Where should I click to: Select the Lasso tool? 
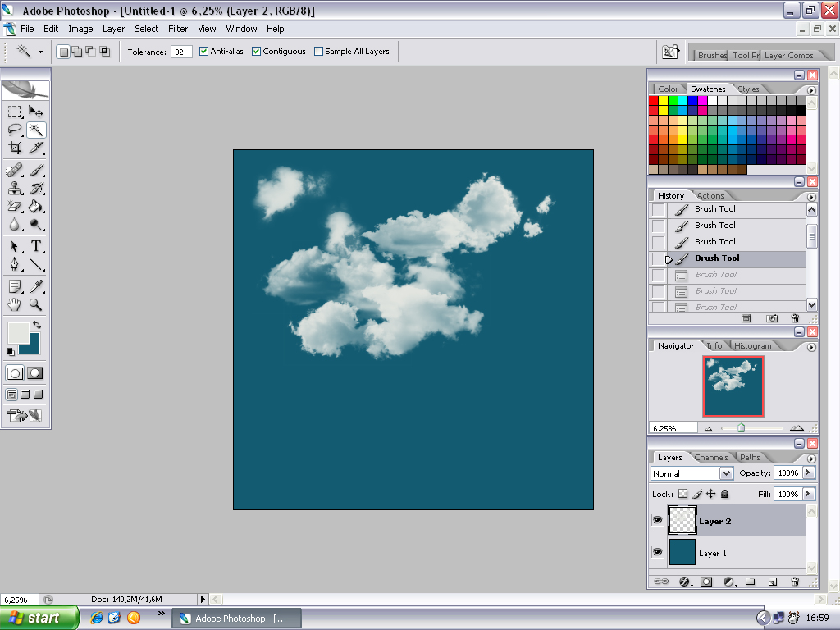(15, 130)
